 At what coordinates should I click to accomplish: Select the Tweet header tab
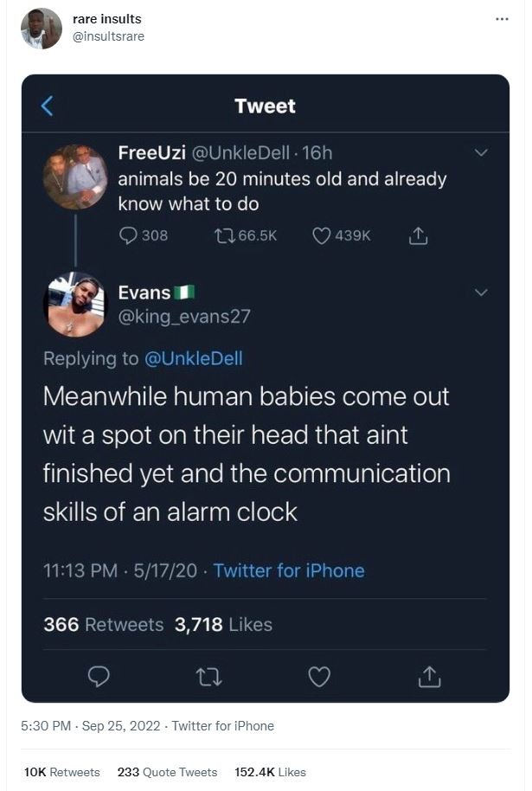[266, 107]
